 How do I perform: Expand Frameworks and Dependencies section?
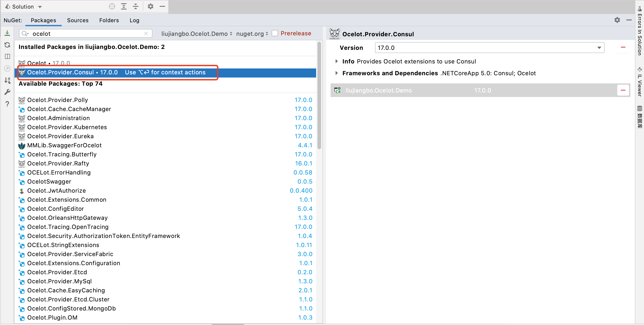[337, 73]
